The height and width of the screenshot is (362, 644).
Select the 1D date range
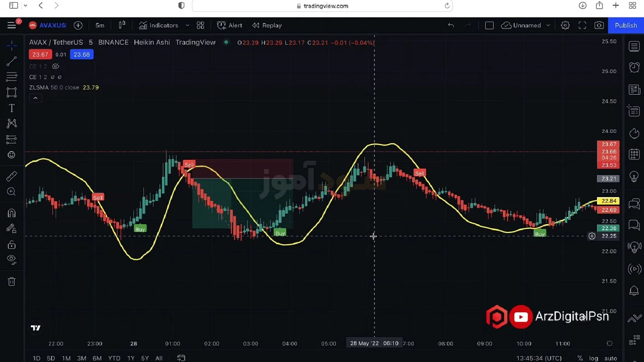click(x=36, y=358)
